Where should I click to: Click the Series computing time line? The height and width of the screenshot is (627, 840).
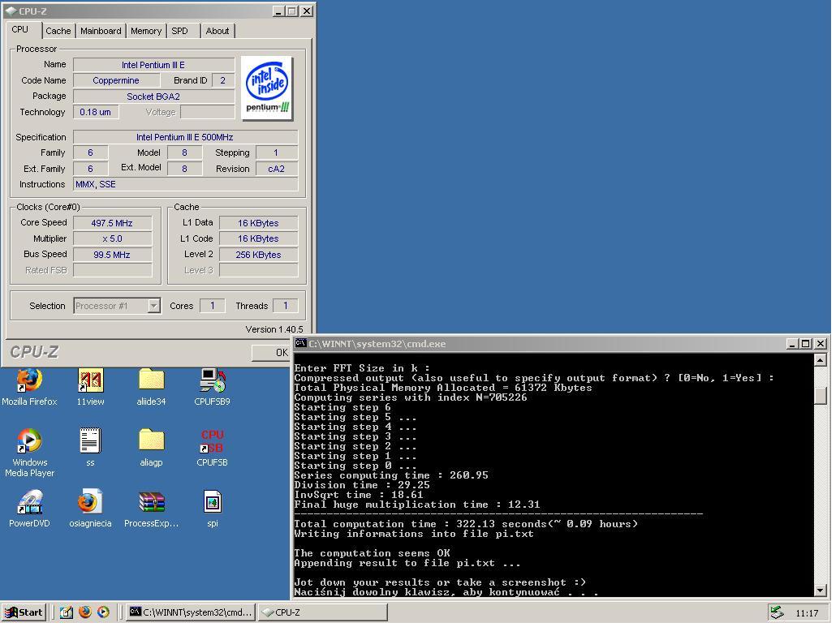click(x=391, y=475)
